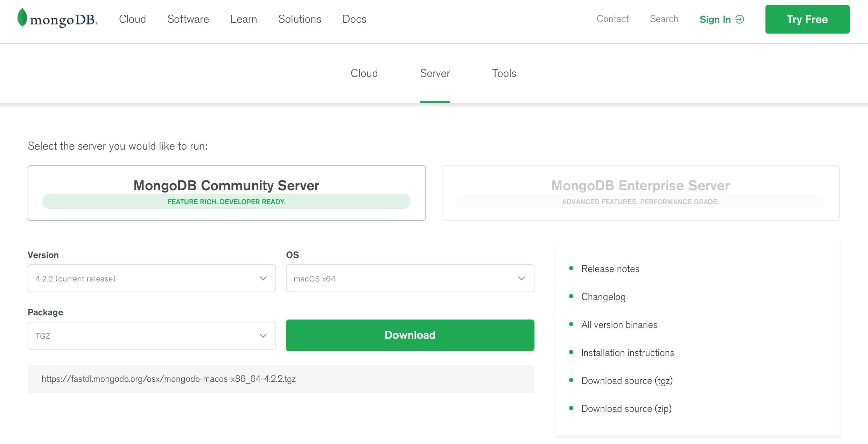The image size is (868, 444).
Task: Click Download source (zip) link
Action: click(626, 409)
